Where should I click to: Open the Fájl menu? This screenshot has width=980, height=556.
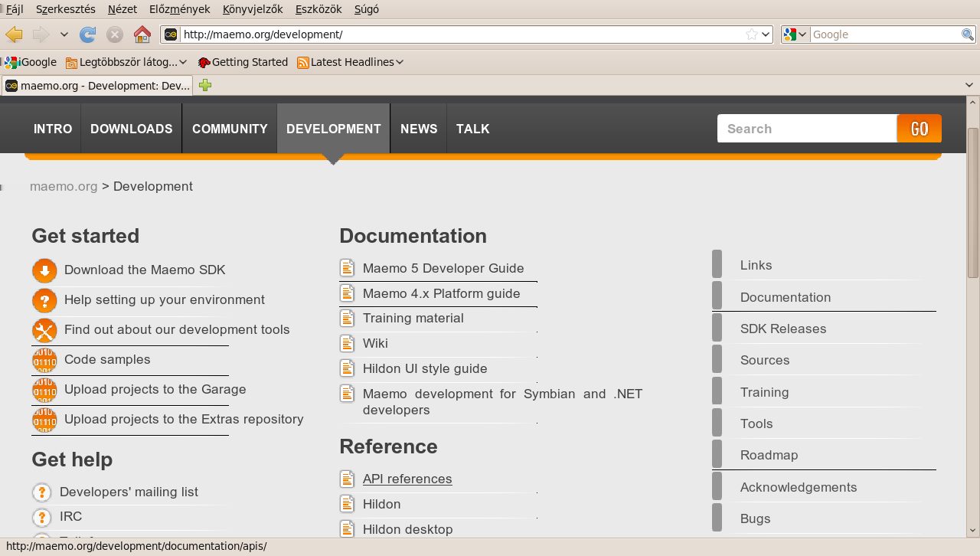15,9
